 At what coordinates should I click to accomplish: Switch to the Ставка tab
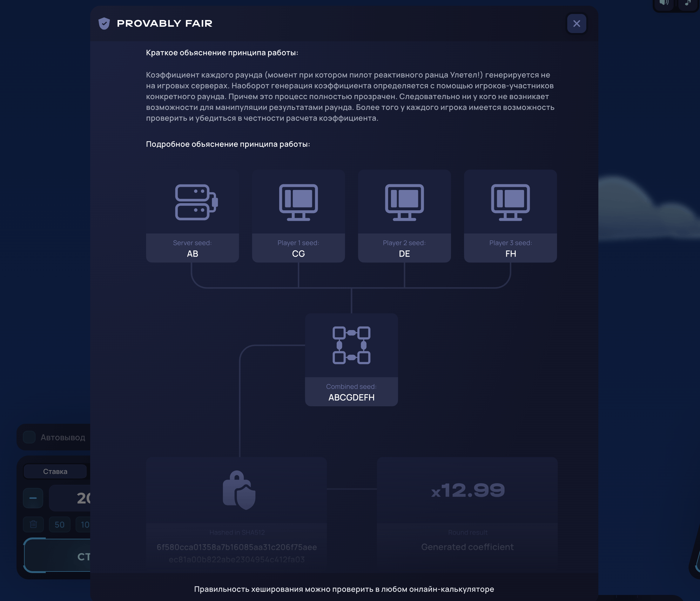pos(55,471)
